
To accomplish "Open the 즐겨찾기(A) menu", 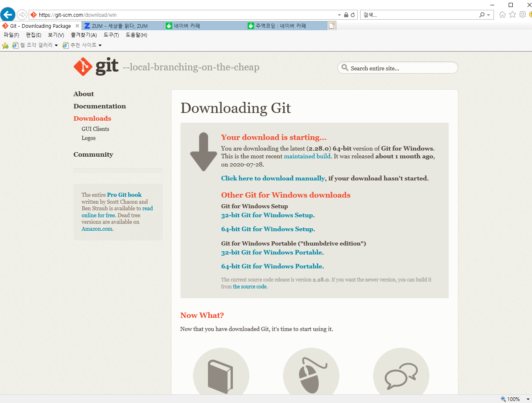I will coord(84,35).
